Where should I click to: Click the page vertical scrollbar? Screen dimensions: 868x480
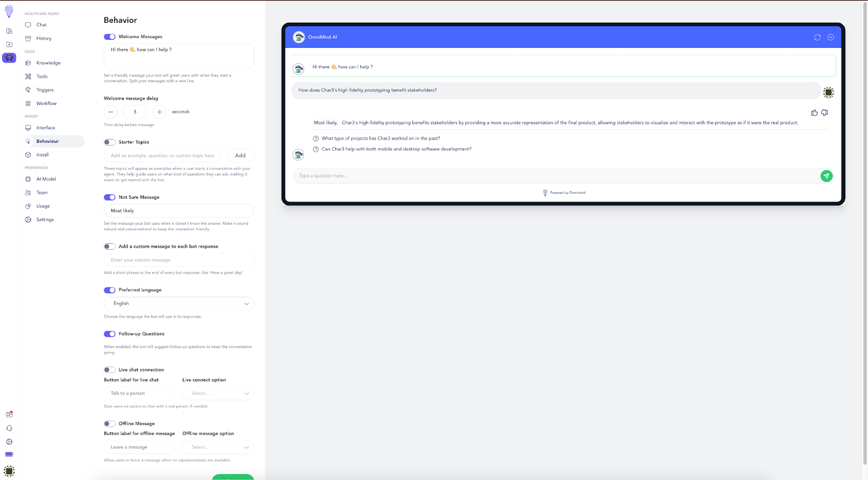click(x=865, y=233)
